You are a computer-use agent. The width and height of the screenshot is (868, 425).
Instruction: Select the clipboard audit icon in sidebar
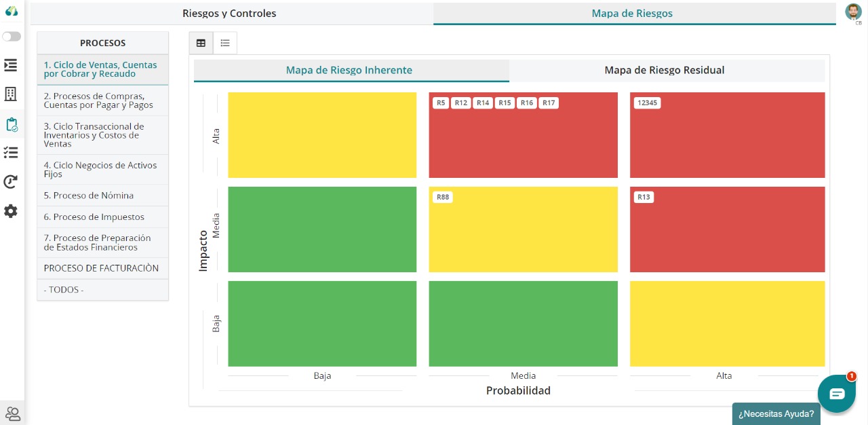tap(11, 124)
